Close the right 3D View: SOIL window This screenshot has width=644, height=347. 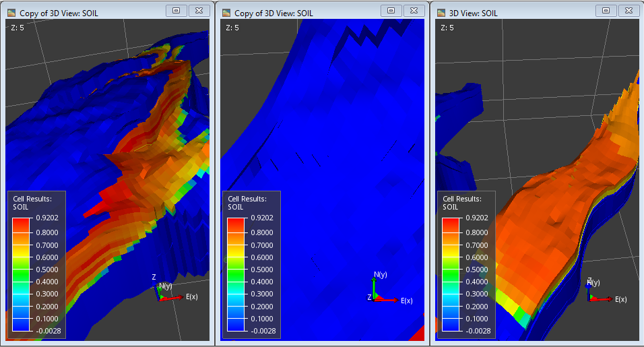tap(629, 11)
